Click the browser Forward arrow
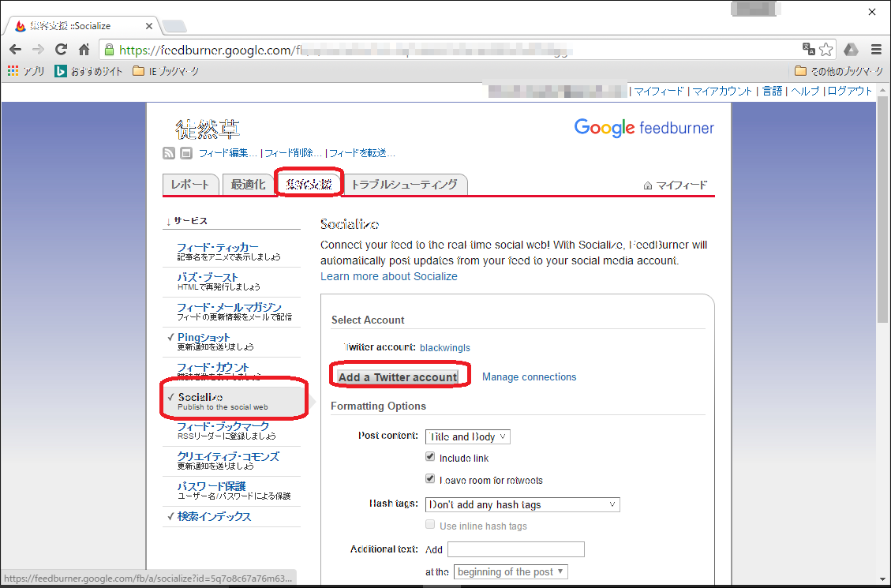 point(38,50)
